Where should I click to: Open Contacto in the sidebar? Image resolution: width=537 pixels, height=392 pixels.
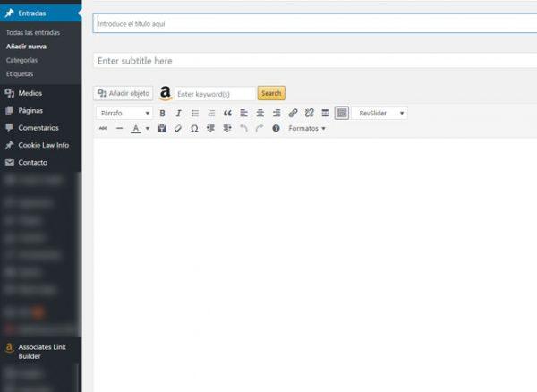click(40, 163)
